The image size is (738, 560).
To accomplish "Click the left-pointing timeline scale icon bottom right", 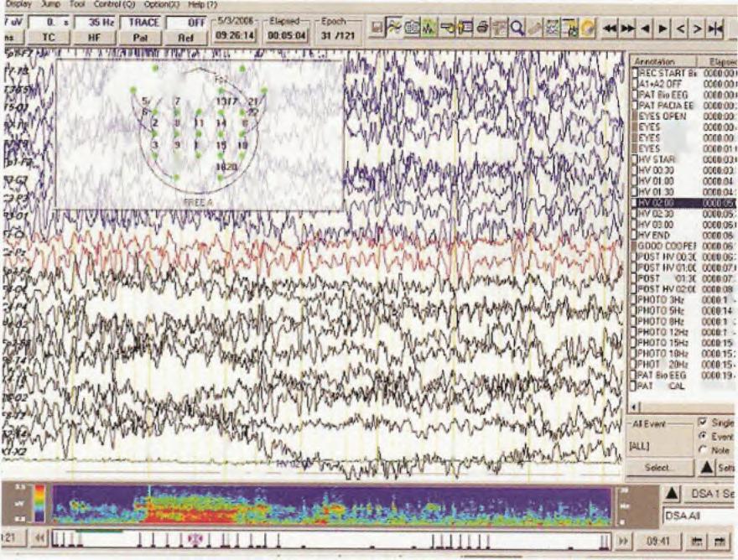I will 699,542.
